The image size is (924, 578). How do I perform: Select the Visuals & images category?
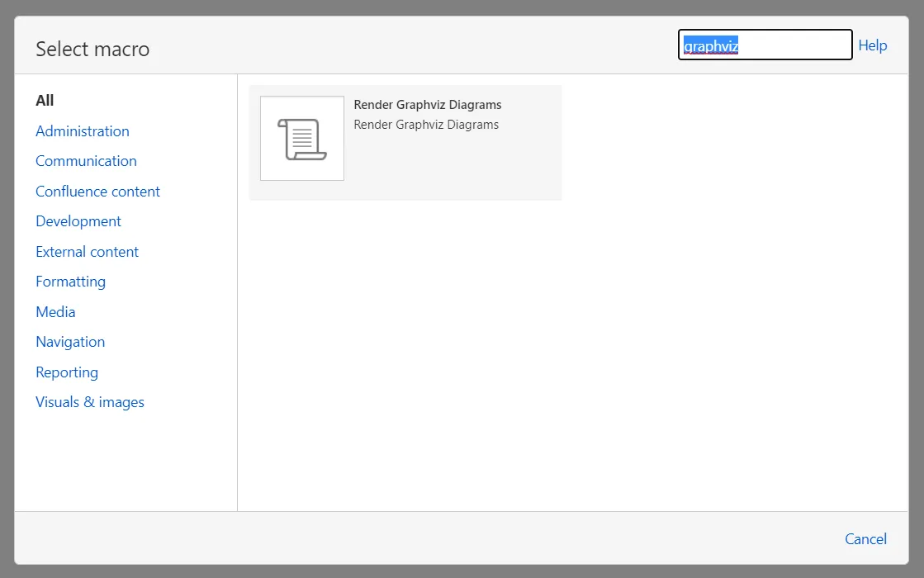coord(89,402)
